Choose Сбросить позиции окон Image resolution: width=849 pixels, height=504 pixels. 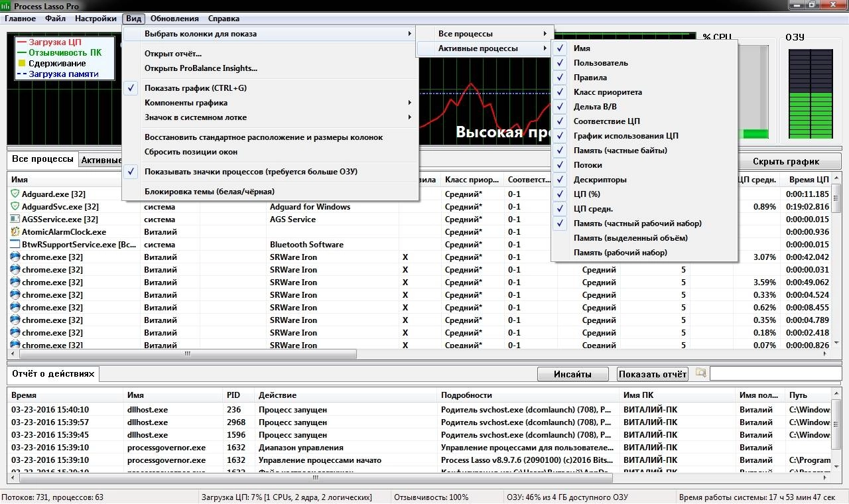click(x=270, y=152)
